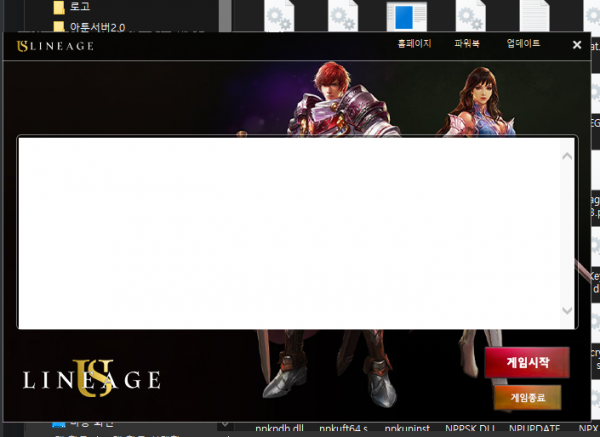600x437 pixels.
Task: Select NPUPDATE file in Explorer
Action: [x=534, y=429]
